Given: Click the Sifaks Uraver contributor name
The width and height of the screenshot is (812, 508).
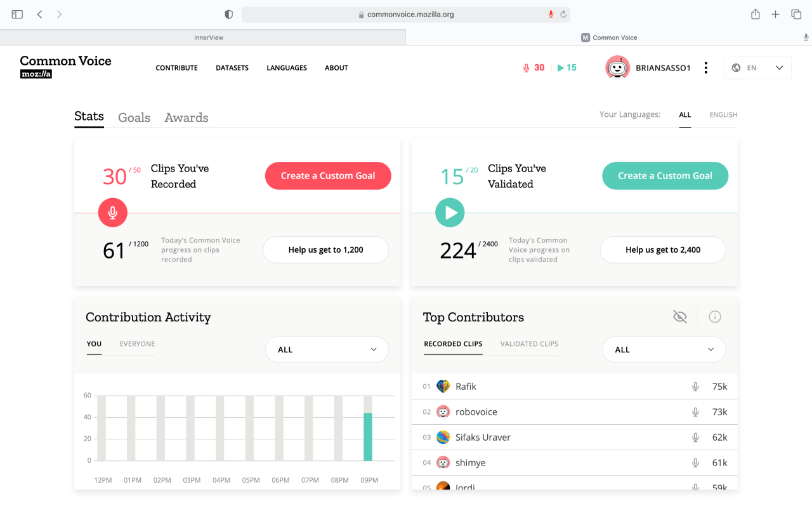Looking at the screenshot, I should tap(483, 437).
